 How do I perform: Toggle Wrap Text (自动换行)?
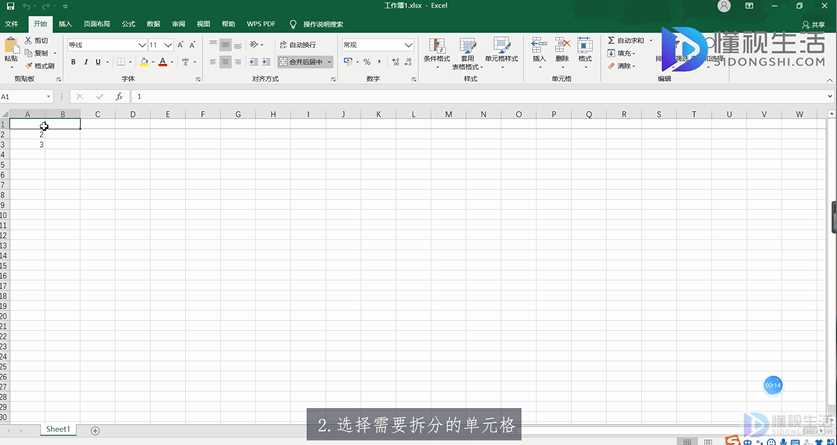296,45
